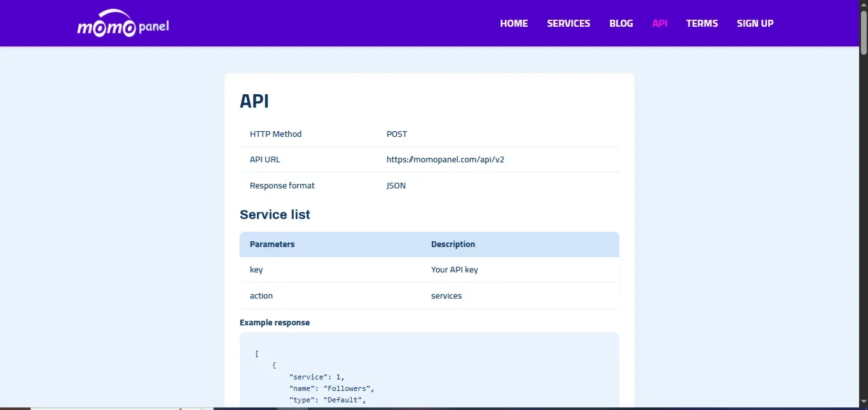The image size is (868, 410).
Task: Select the key parameter row
Action: pos(429,270)
